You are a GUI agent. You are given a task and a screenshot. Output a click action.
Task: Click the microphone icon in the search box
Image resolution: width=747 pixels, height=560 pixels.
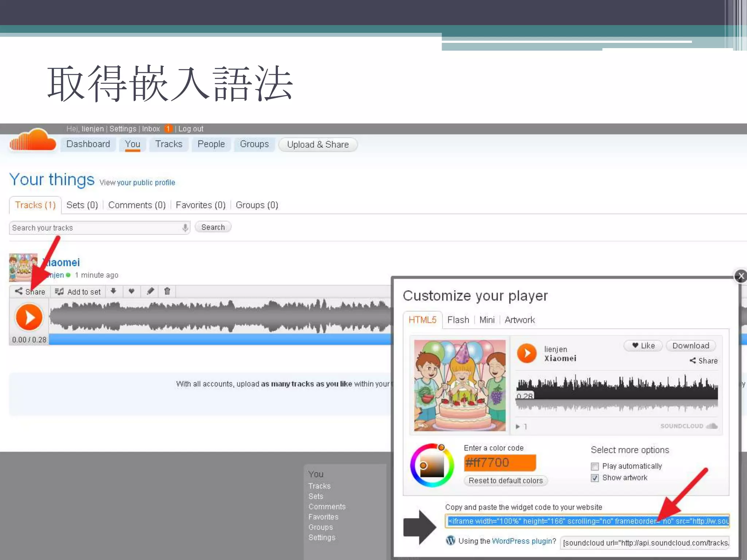click(185, 228)
